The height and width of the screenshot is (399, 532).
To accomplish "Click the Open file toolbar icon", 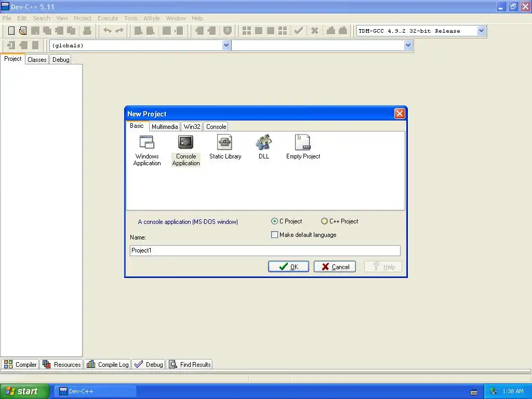I will [x=23, y=31].
